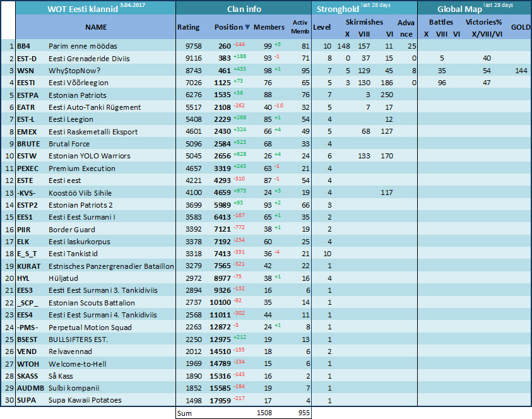Click clan name 'Koostöö Viib Sihile'

pyautogui.click(x=80, y=192)
